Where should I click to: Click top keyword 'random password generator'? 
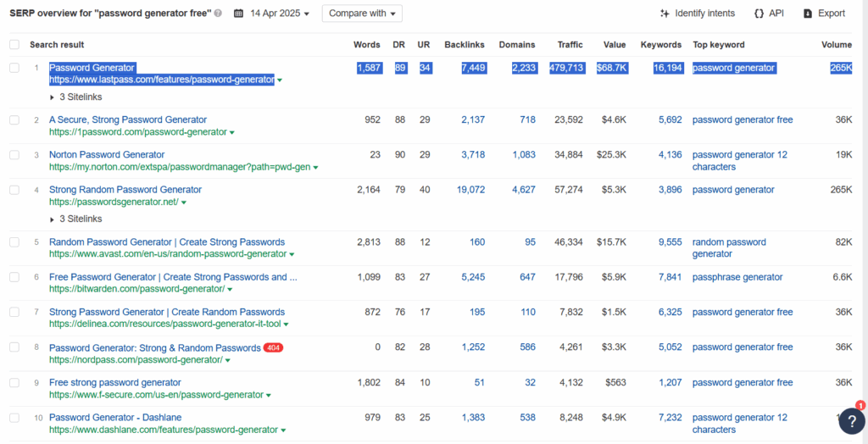tap(729, 248)
